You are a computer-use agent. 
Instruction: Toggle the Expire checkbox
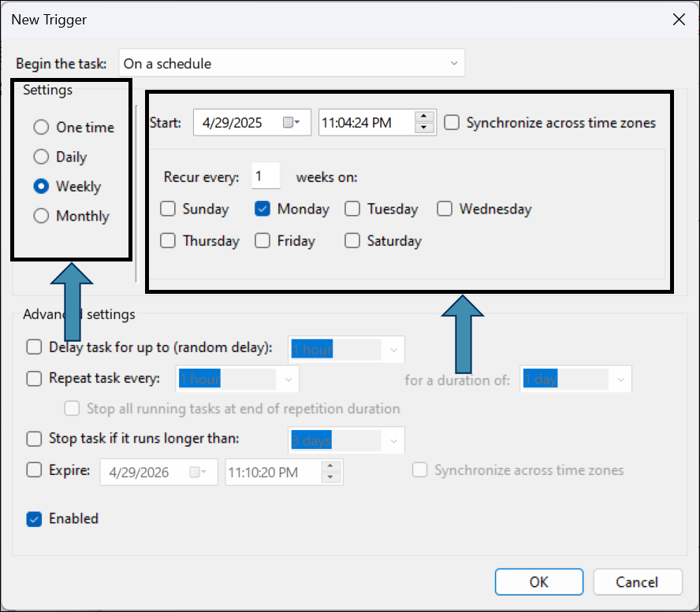(35, 470)
